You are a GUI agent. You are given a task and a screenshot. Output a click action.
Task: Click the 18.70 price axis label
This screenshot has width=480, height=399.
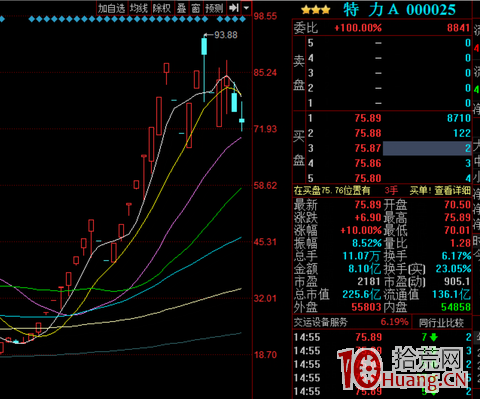pos(265,355)
